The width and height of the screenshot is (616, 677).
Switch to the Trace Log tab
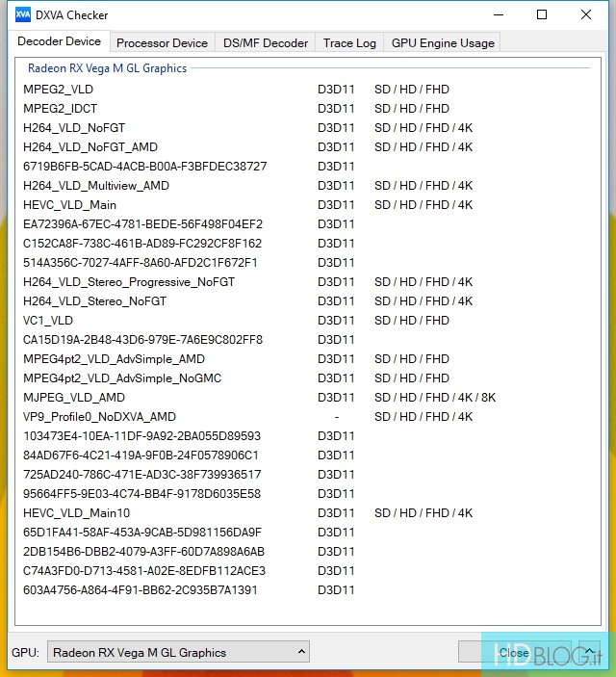349,42
